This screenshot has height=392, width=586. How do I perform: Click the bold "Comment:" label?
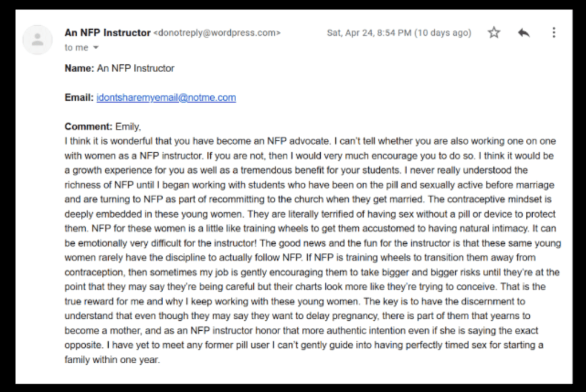click(x=88, y=127)
